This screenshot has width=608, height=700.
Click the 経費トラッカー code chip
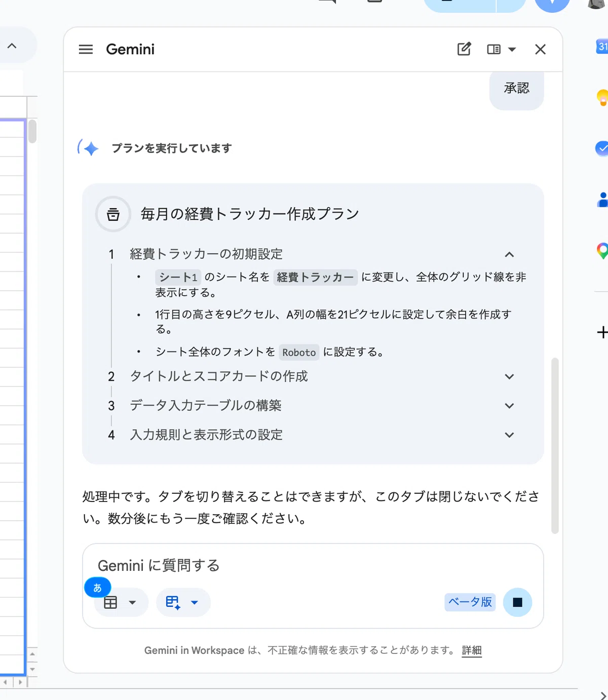coord(315,277)
